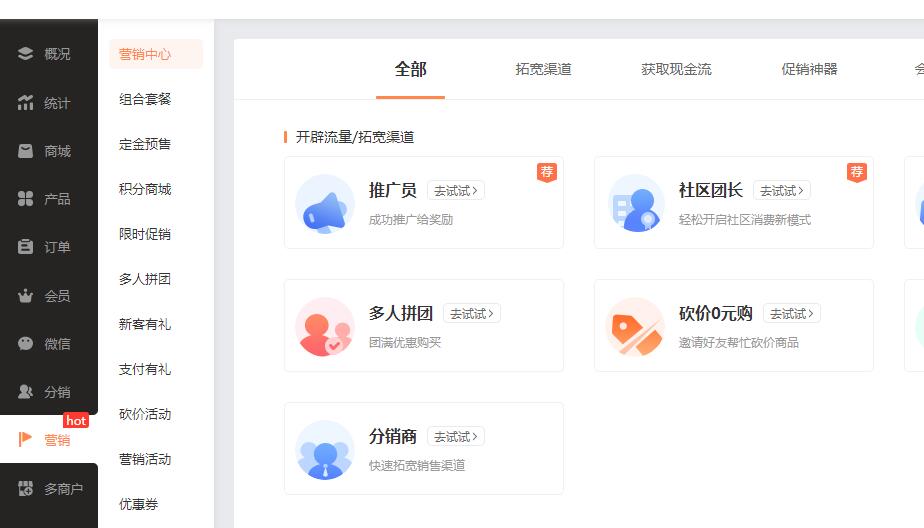This screenshot has width=924, height=528.
Task: Click 去试试 button next to 砍价0元购
Action: [791, 313]
